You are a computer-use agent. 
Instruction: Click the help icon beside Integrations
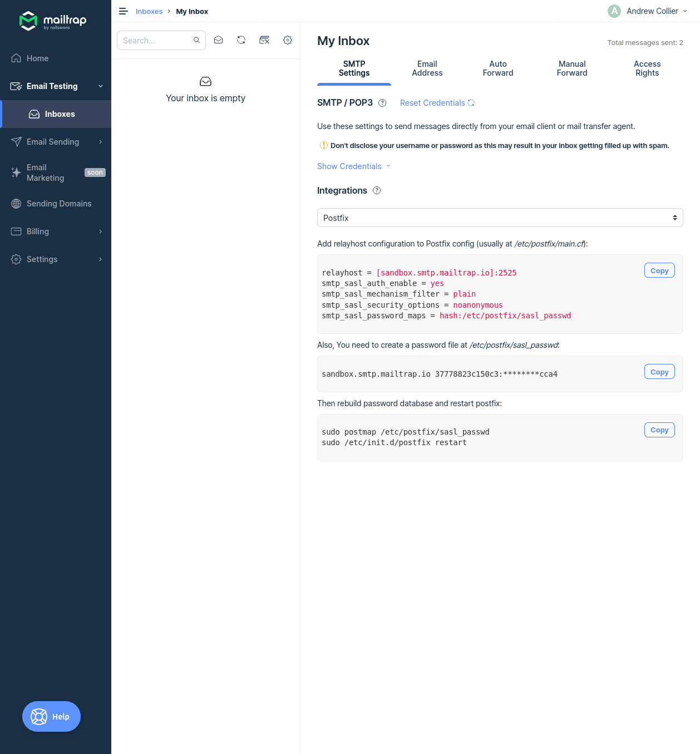[377, 190]
